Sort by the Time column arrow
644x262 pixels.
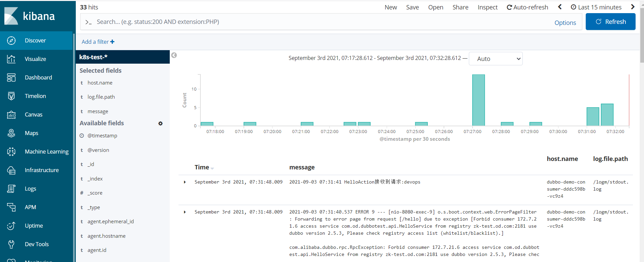pyautogui.click(x=212, y=168)
